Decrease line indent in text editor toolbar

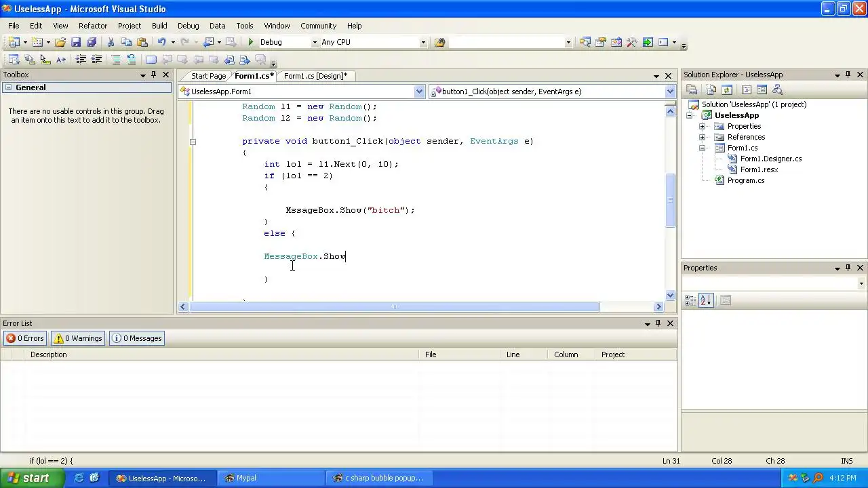81,60
